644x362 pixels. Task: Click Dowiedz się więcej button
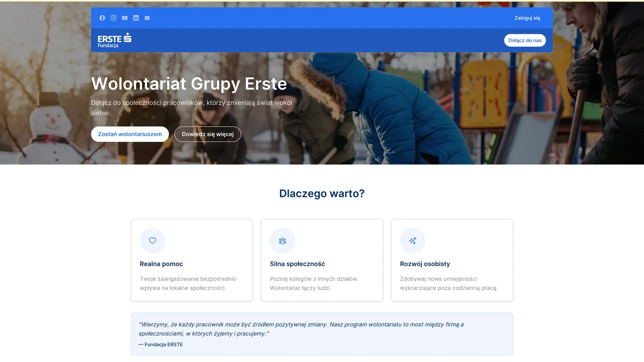click(x=208, y=134)
